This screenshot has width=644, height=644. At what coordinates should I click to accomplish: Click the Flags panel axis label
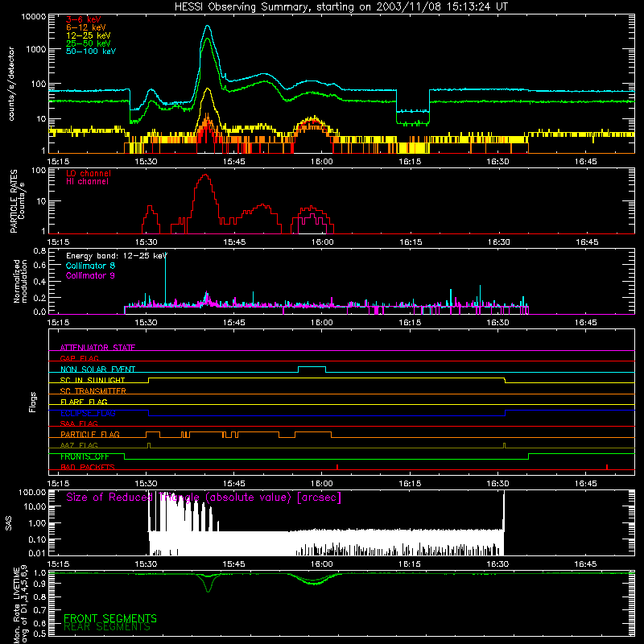pyautogui.click(x=33, y=402)
